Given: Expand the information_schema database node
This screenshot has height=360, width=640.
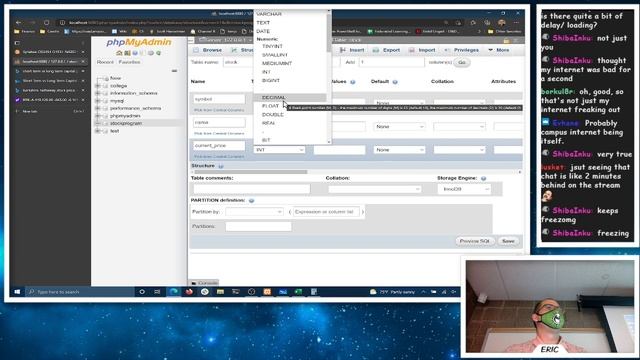Looking at the screenshot, I should 98,93.
